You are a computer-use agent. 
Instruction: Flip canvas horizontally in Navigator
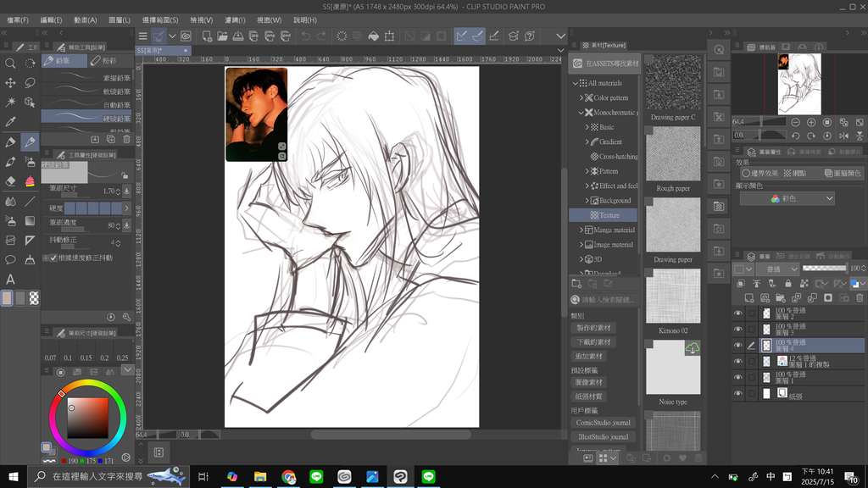click(843, 136)
